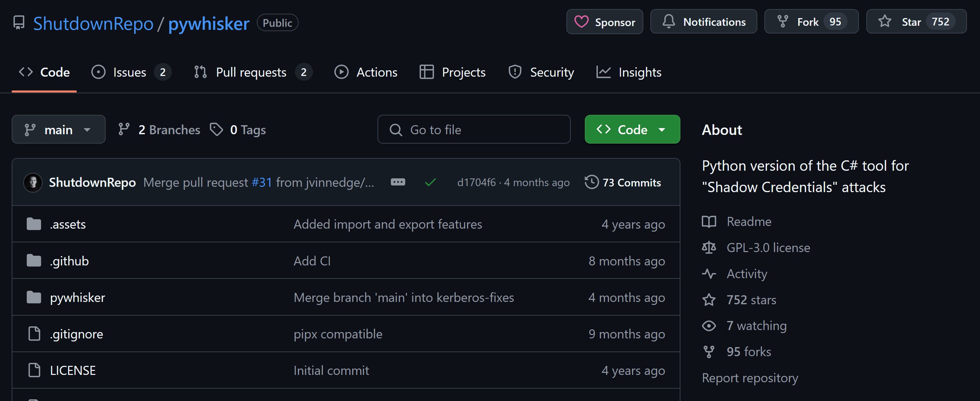Go to the Actions tab
Viewport: 980px width, 401px height.
(365, 72)
